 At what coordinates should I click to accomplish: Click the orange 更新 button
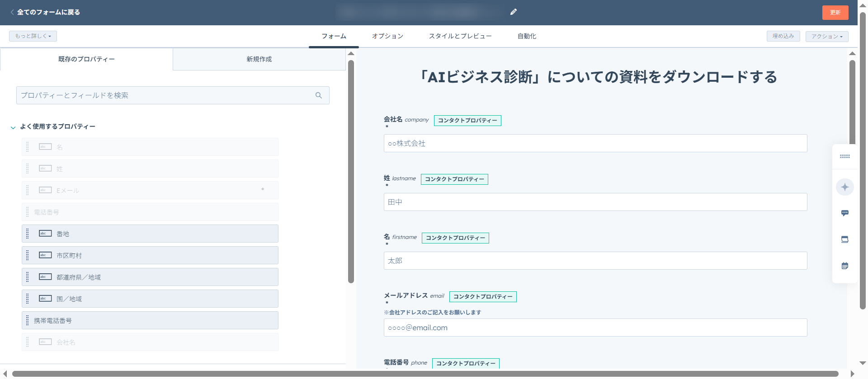point(835,13)
